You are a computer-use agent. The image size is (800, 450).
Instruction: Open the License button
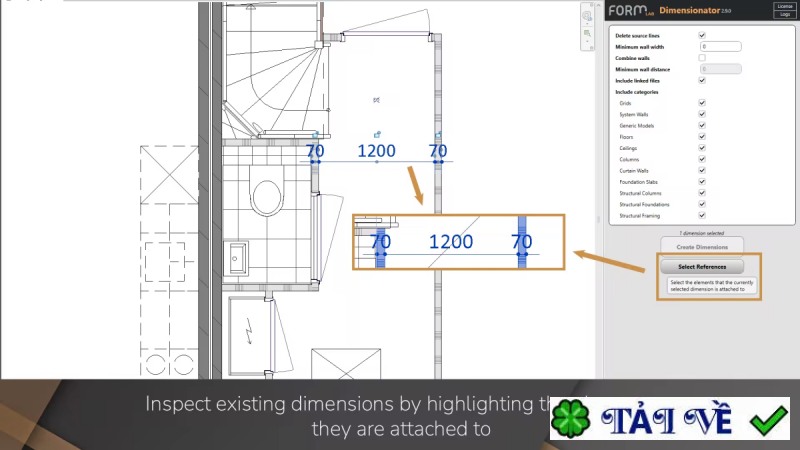785,6
